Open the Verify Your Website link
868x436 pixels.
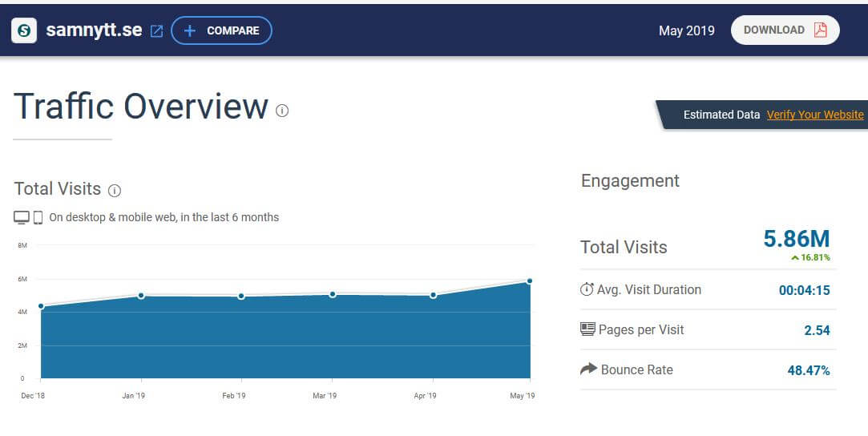coord(814,115)
